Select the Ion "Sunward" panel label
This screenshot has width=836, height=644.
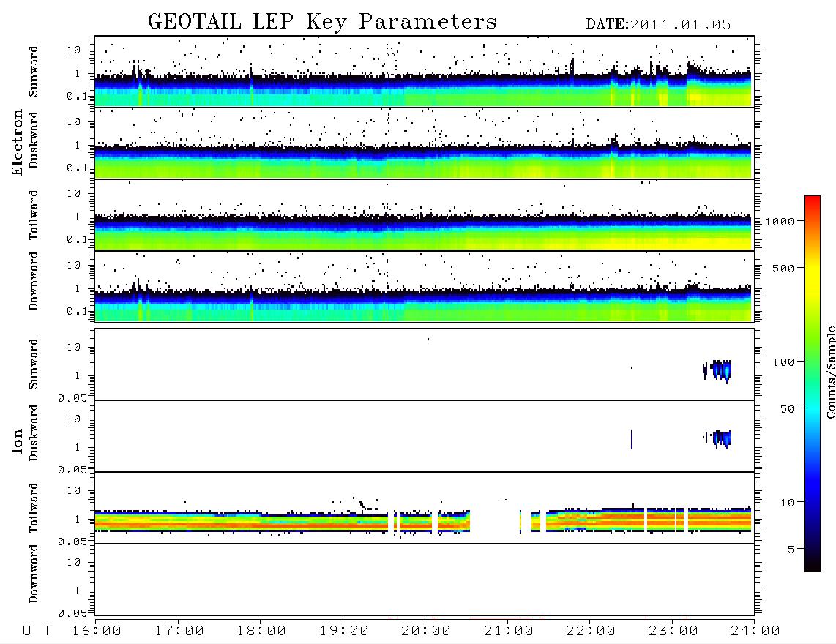point(34,364)
